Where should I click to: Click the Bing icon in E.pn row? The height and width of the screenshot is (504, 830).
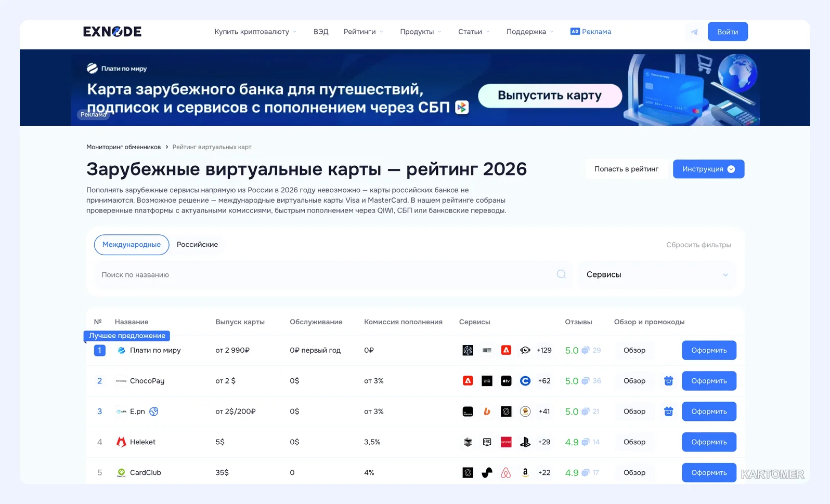[x=487, y=412]
